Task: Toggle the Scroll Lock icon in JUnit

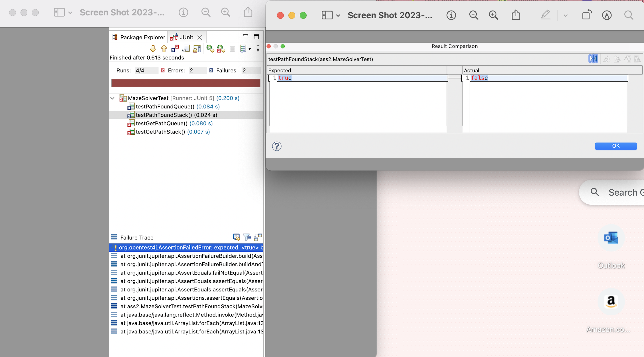Action: click(197, 49)
